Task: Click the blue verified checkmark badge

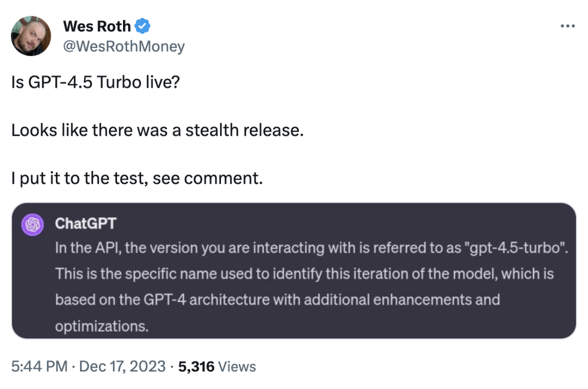Action: (143, 26)
